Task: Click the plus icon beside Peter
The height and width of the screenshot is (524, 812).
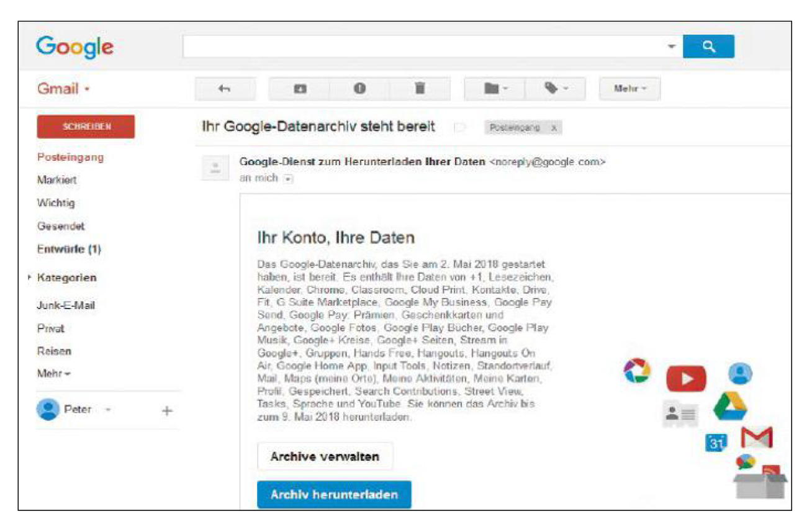Action: click(167, 411)
